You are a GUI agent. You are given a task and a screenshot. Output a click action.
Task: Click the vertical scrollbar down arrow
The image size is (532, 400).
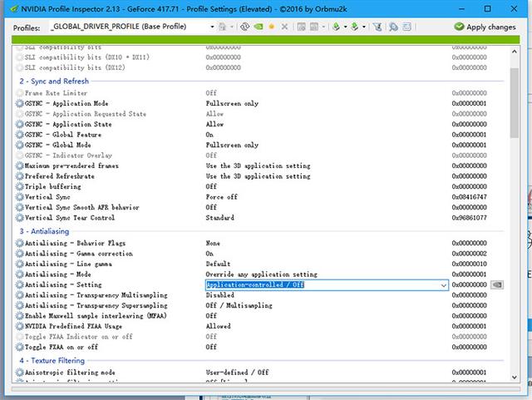pyautogui.click(x=515, y=378)
